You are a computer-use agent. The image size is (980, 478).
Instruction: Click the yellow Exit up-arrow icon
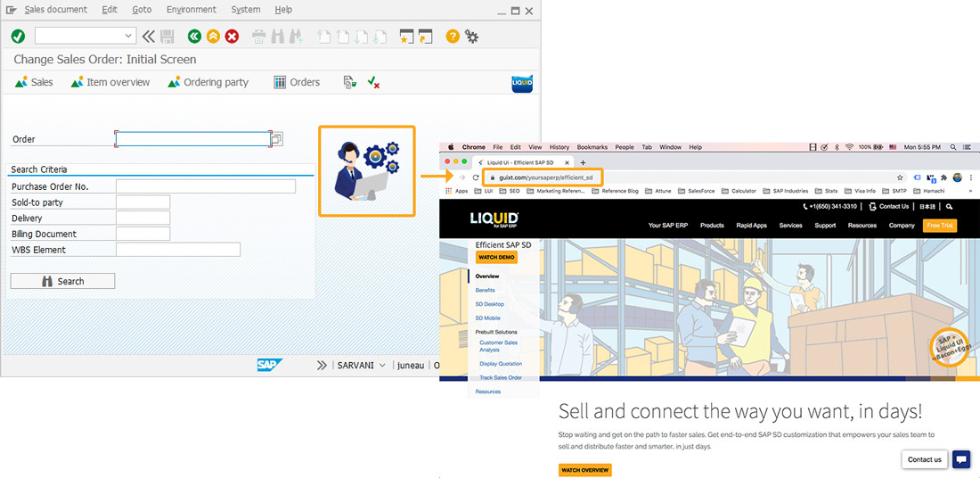point(213,37)
